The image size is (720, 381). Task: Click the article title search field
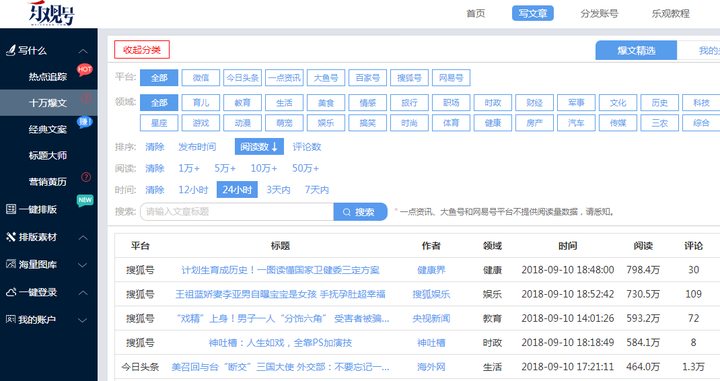point(237,212)
